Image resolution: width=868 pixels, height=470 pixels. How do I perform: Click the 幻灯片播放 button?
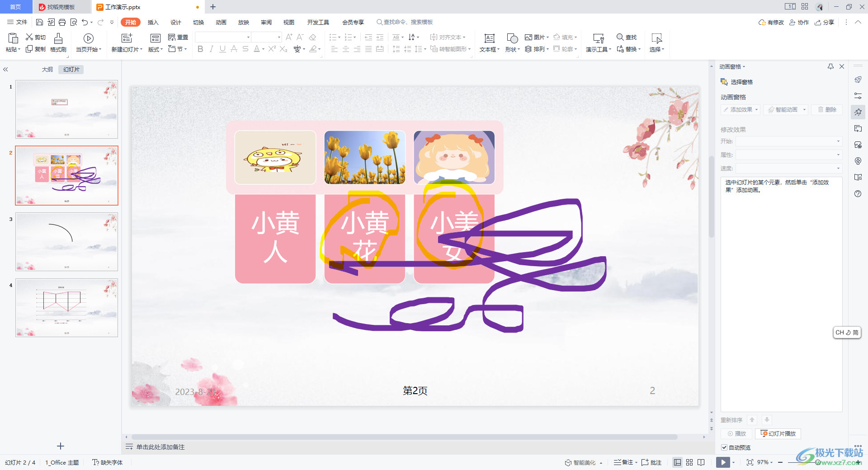pos(778,434)
